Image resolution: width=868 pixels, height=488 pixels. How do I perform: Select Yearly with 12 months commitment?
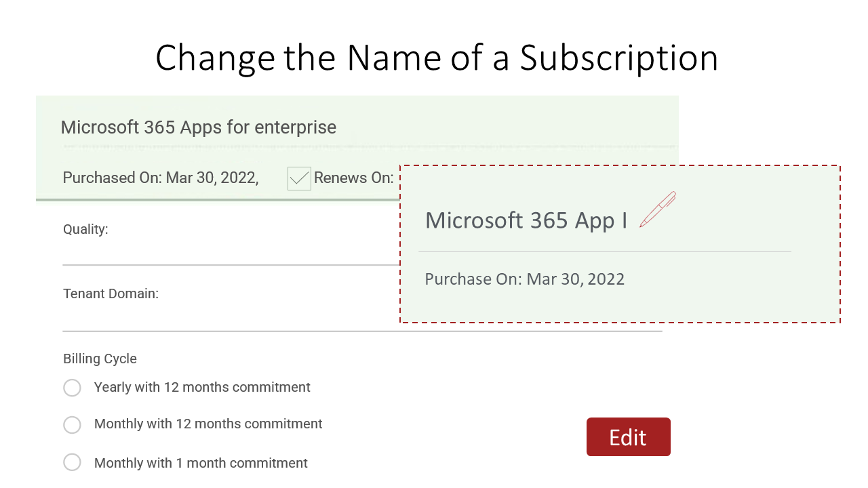[72, 388]
